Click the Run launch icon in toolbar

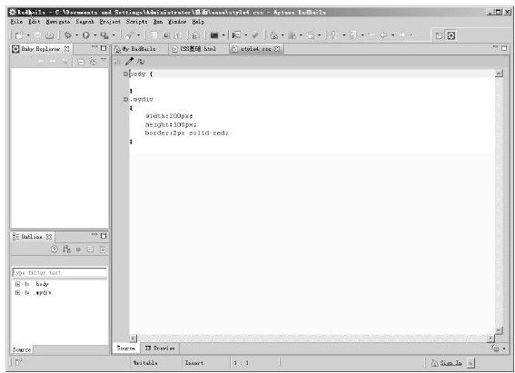[x=86, y=35]
